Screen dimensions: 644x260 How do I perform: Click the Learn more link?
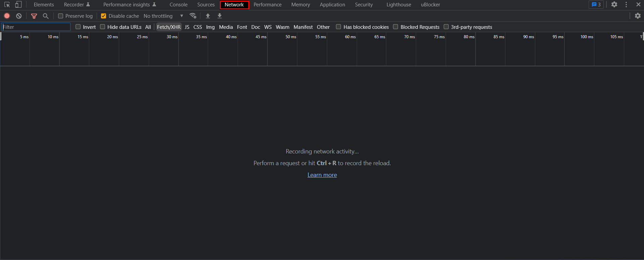click(322, 175)
